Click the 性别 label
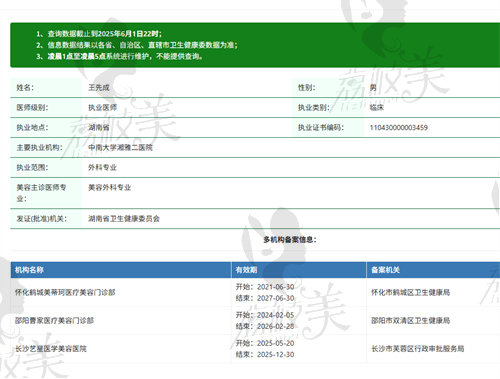 tap(307, 88)
